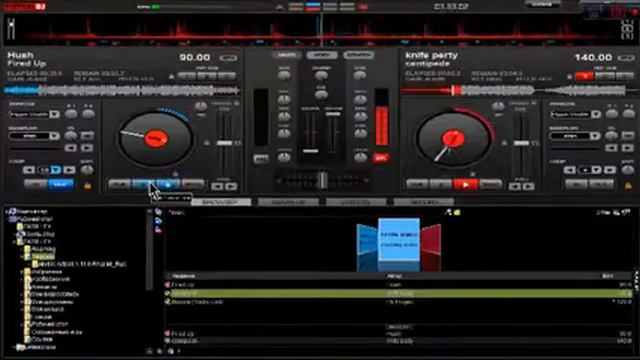Click the right channel gain knob
The height and width of the screenshot is (360, 640).
(360, 76)
